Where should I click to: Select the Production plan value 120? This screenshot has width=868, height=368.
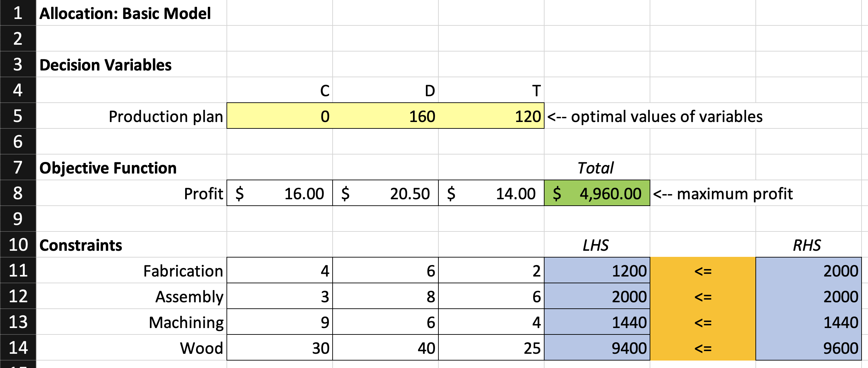point(491,116)
